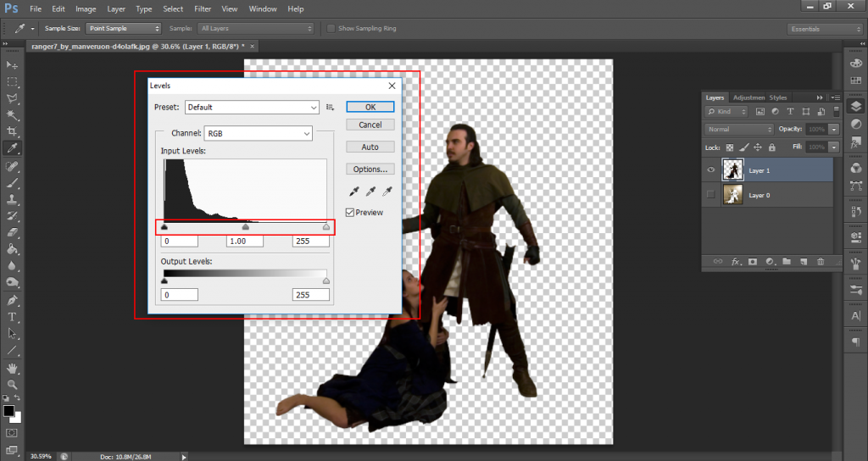Switch to the Adjustments panel tab
The image size is (868, 461).
[x=748, y=97]
